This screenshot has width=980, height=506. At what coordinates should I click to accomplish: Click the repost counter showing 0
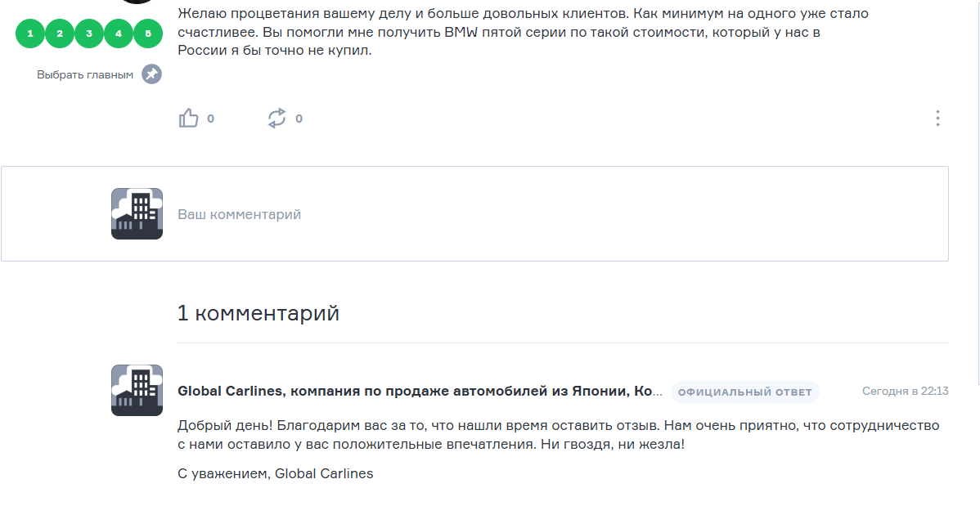click(x=299, y=119)
